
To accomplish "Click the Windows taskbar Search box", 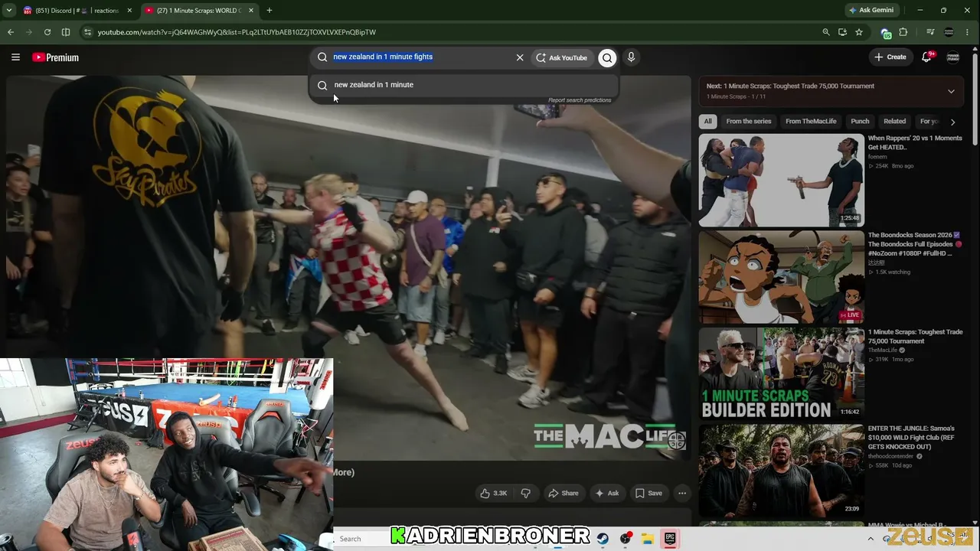I will [360, 539].
